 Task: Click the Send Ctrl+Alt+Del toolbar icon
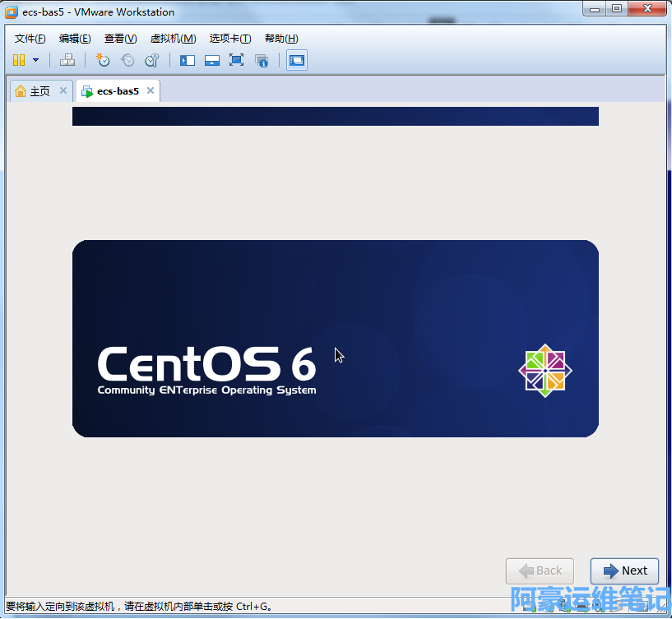point(67,60)
